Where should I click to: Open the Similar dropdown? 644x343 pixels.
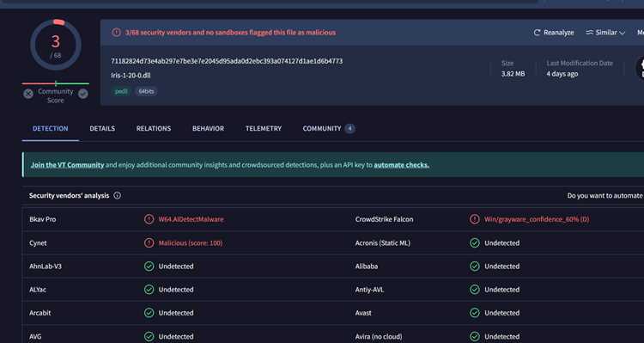605,33
